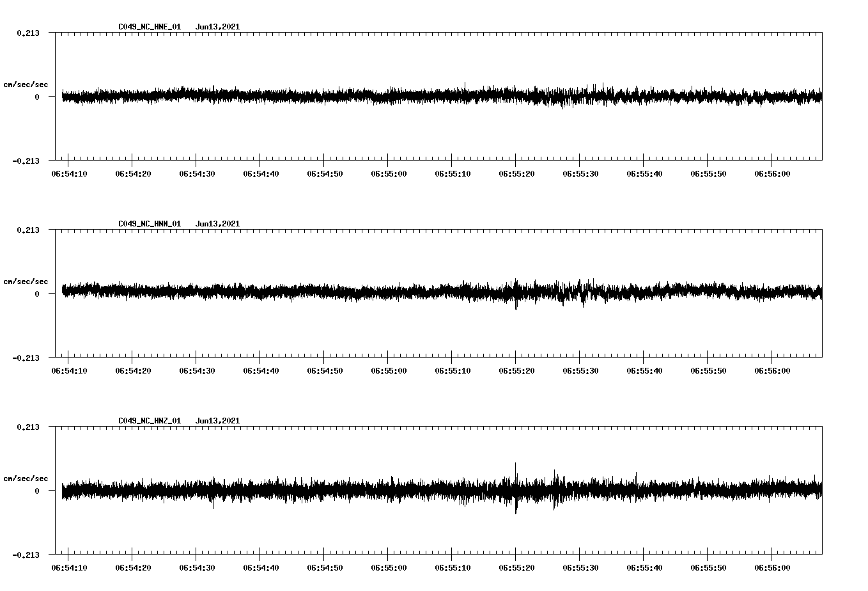The image size is (868, 591).
Task: Click the 06:55:10 time label under the HNN plot
Action: pos(453,371)
